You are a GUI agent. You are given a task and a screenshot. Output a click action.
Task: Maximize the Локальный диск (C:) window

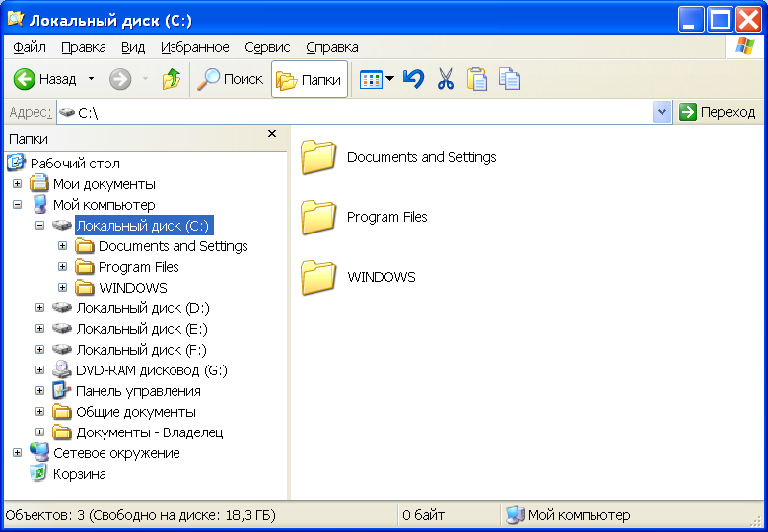(x=720, y=20)
